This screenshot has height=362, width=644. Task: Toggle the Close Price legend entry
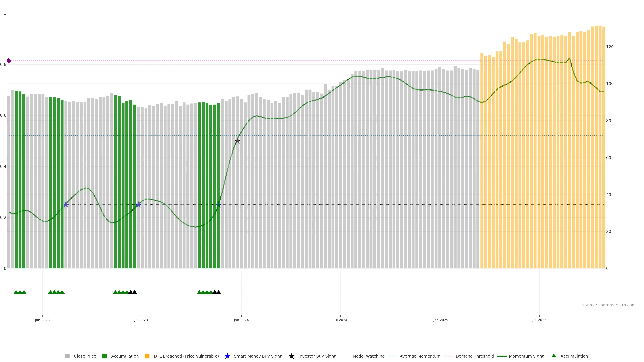(x=85, y=356)
